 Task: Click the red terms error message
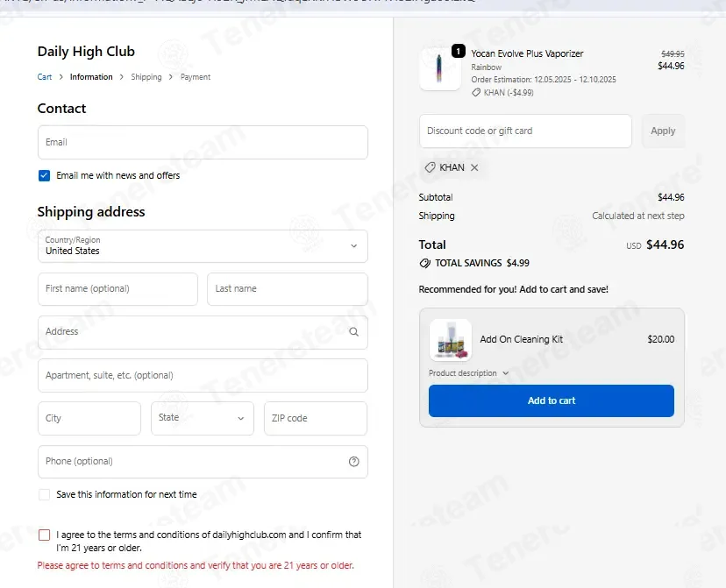(x=196, y=565)
